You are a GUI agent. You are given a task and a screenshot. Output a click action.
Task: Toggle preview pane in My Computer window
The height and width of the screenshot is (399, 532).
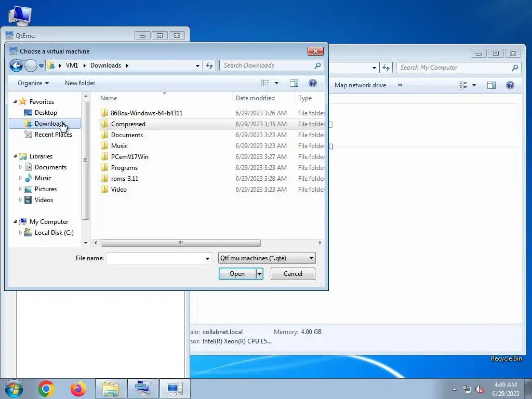pos(491,85)
